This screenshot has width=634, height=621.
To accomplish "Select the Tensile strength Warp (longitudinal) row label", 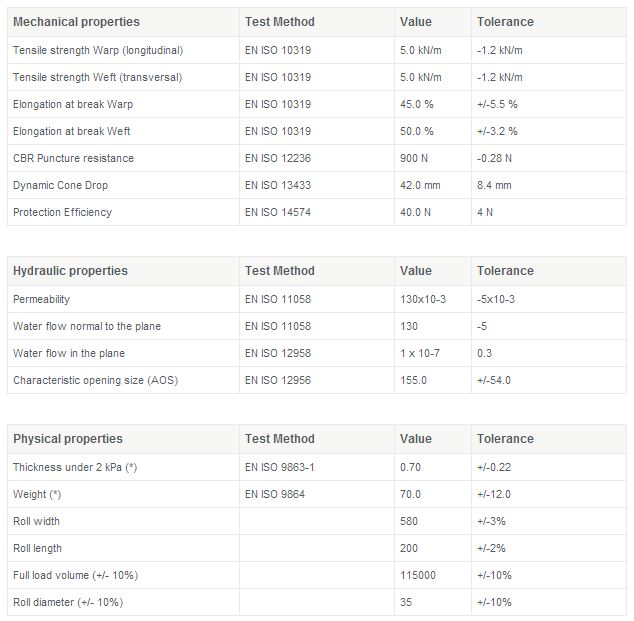I will pos(98,50).
